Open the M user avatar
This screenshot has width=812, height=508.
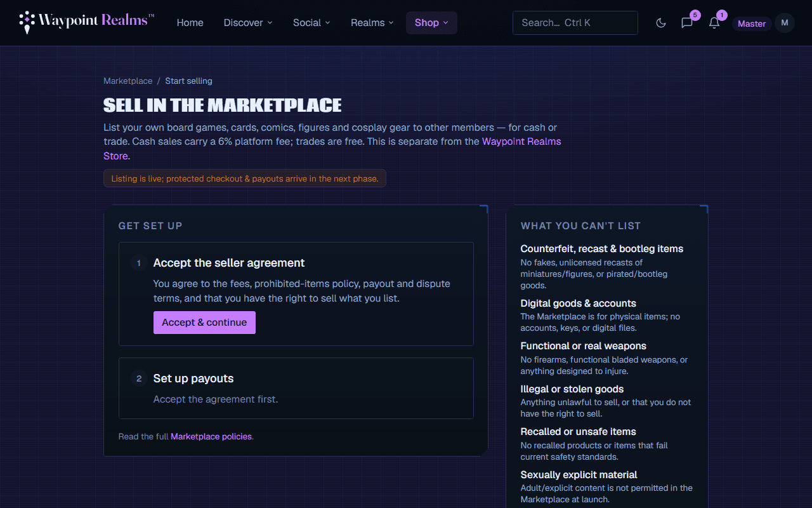[785, 23]
